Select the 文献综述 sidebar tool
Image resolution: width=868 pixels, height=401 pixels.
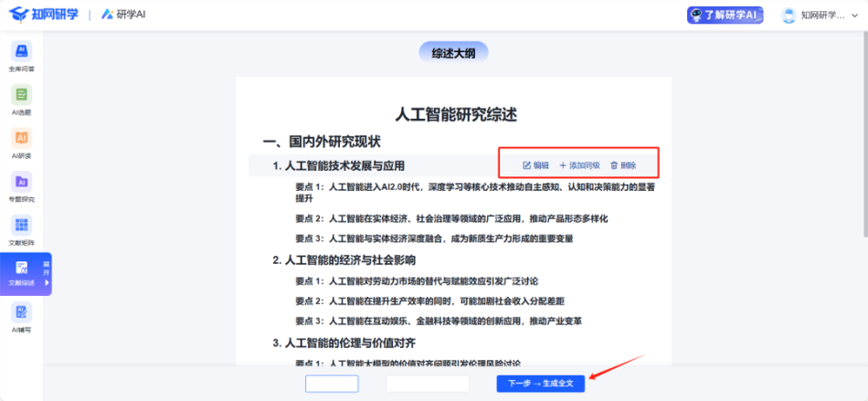click(x=21, y=272)
